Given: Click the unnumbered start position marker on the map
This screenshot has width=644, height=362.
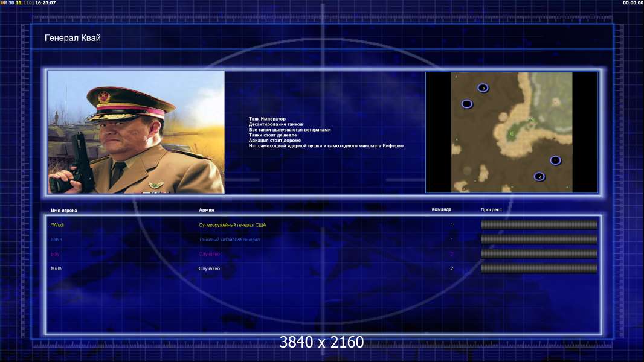Looking at the screenshot, I should [466, 104].
